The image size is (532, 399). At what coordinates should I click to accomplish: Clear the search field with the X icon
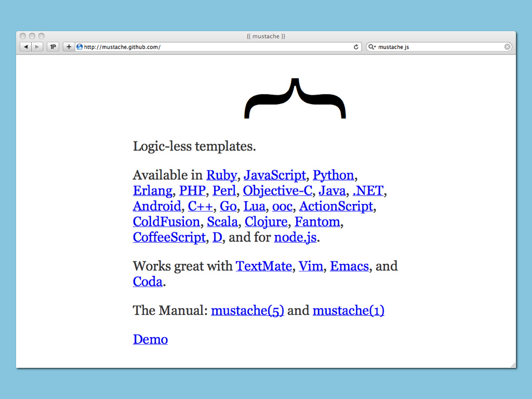point(507,47)
